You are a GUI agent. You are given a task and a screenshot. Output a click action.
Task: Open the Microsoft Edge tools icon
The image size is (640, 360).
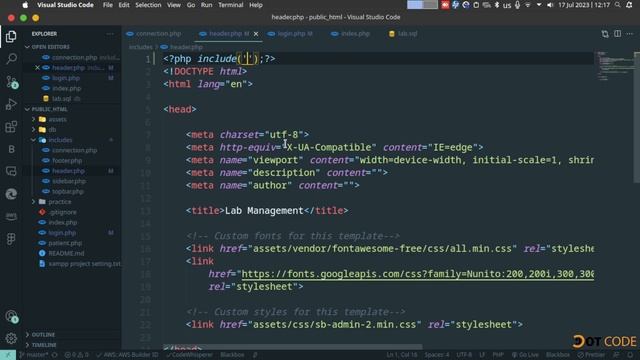point(11,194)
